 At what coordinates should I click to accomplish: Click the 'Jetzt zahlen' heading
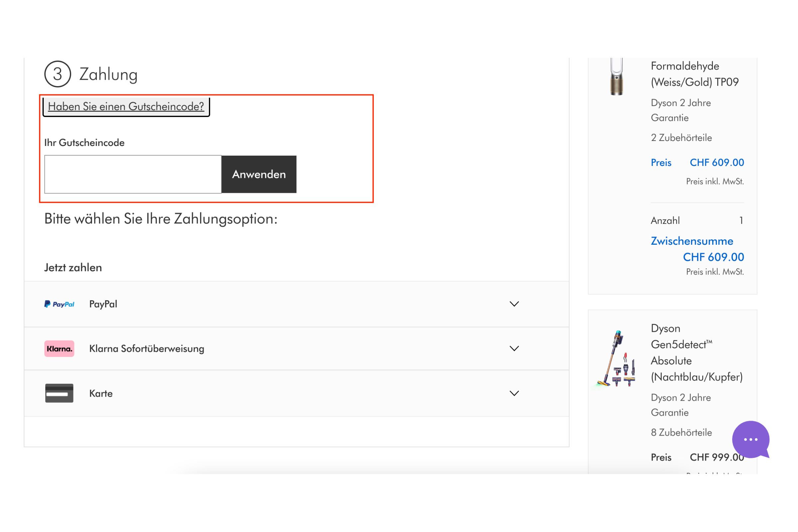click(73, 268)
